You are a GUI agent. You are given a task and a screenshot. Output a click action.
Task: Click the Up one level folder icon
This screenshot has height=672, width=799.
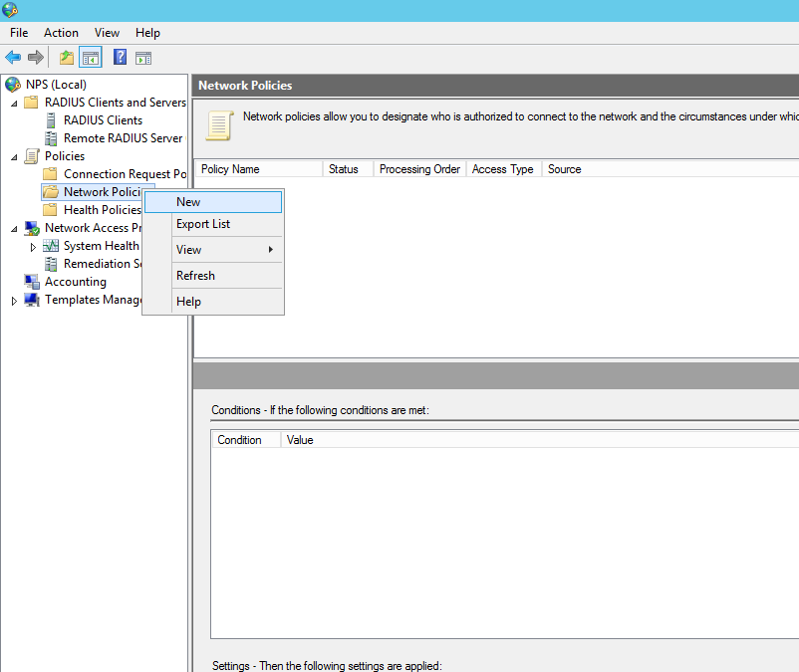(66, 58)
